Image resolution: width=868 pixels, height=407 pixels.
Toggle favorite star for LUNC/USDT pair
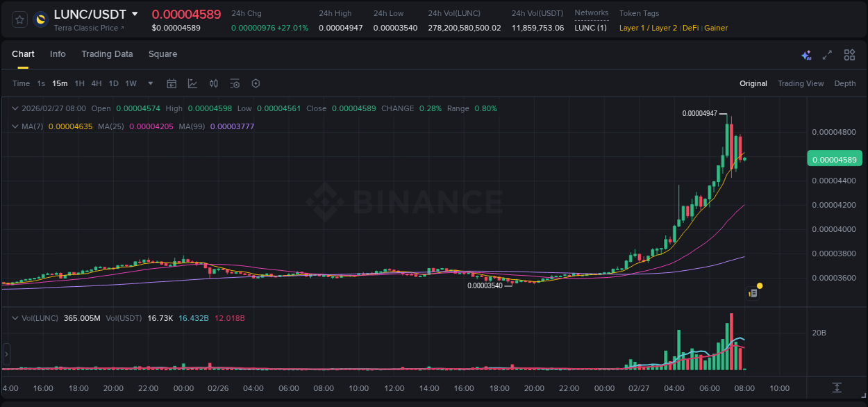(19, 19)
